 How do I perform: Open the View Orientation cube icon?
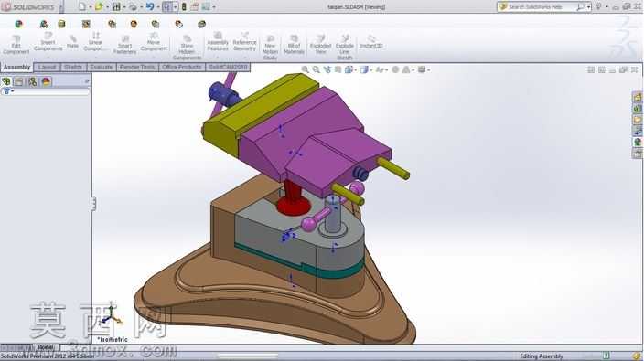[349, 69]
